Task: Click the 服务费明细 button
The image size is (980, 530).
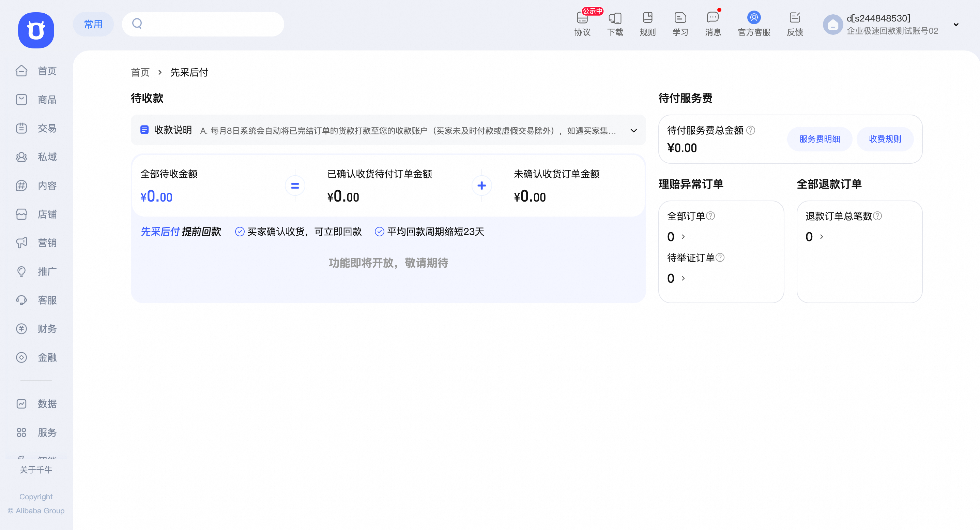Action: point(820,139)
